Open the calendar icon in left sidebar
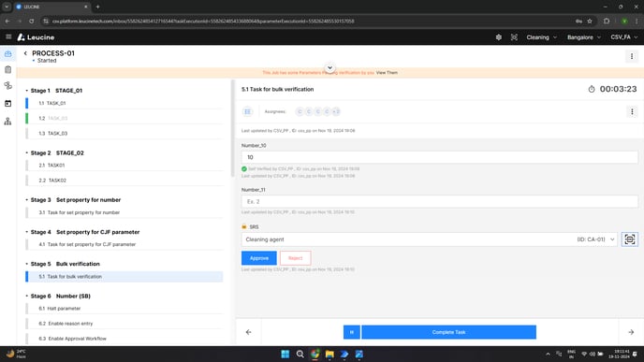 [x=7, y=104]
